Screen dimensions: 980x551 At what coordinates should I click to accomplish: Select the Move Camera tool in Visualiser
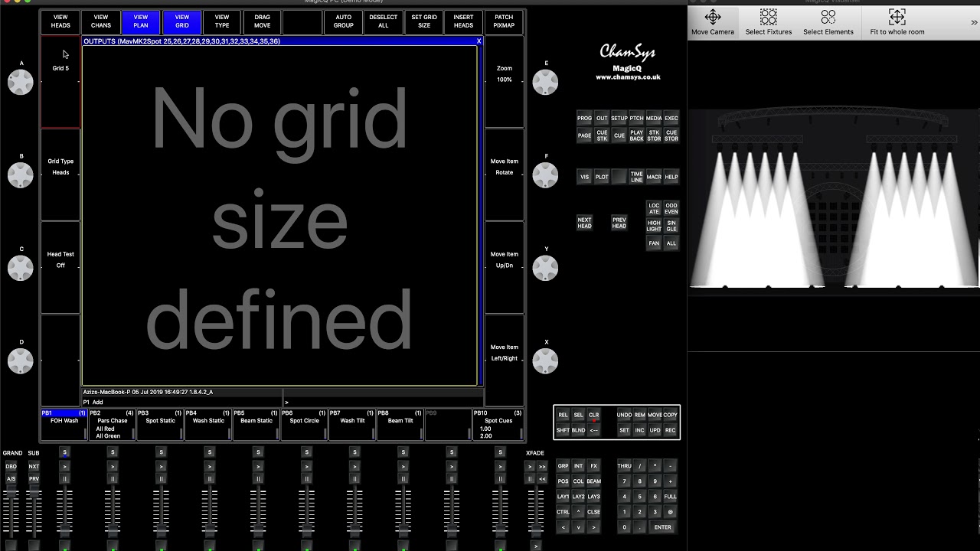point(712,22)
